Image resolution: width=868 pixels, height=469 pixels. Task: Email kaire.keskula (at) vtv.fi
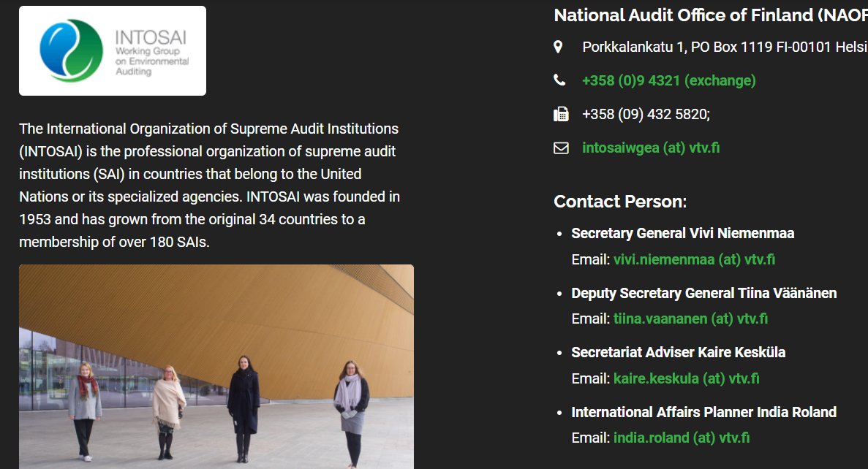pyautogui.click(x=687, y=378)
